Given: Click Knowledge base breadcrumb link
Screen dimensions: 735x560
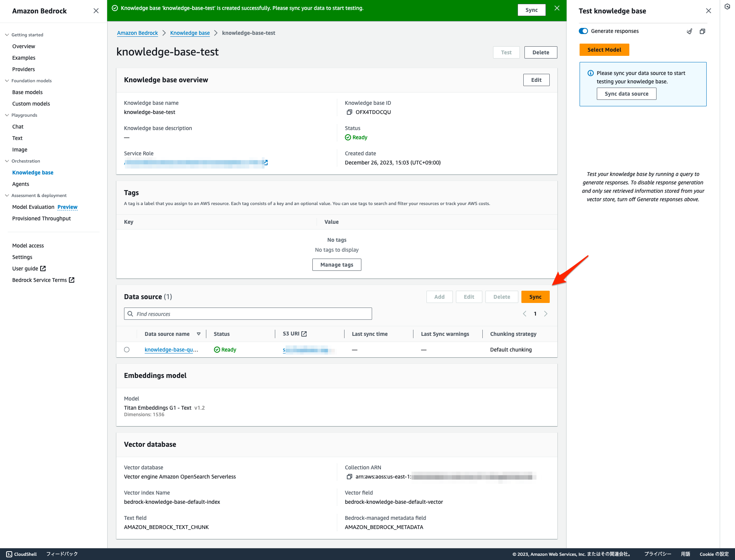Looking at the screenshot, I should 190,33.
